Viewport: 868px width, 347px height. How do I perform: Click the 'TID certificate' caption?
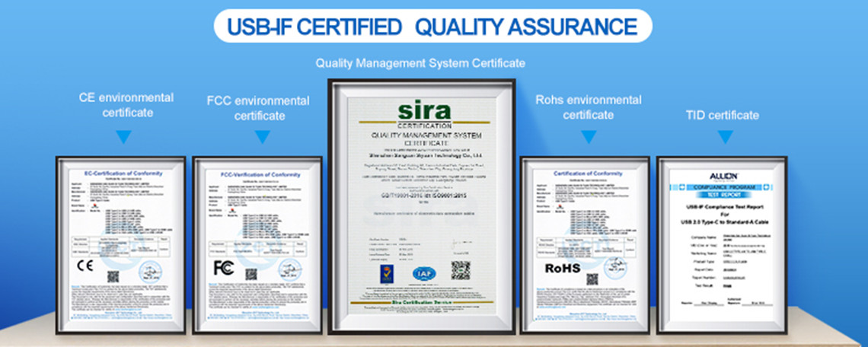[x=723, y=116]
